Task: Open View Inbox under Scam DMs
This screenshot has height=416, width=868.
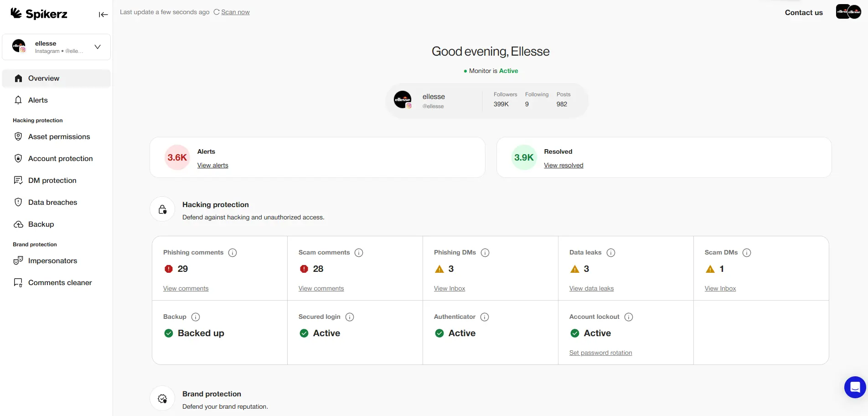Action: click(720, 288)
